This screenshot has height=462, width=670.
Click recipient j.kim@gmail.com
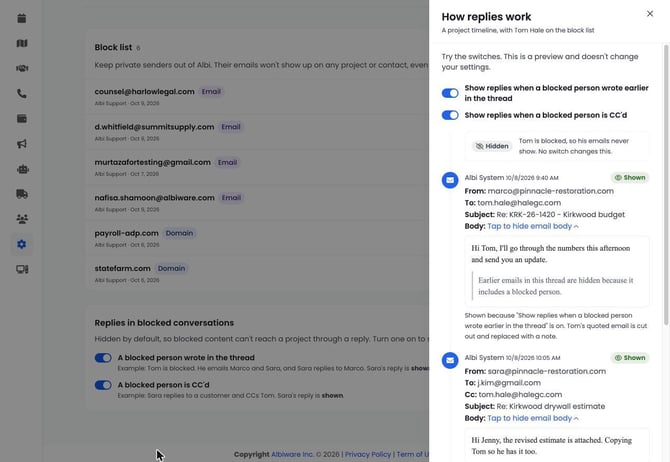[x=509, y=383]
